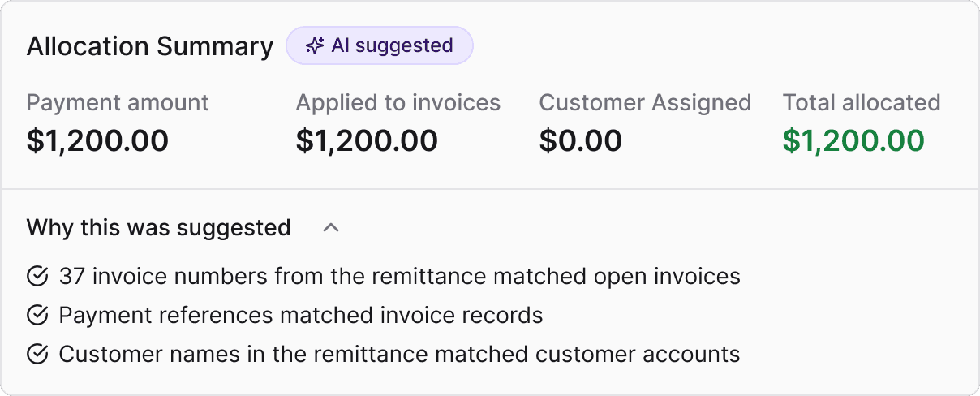Click the $1,200.00 payment amount value
The height and width of the screenshot is (396, 980).
[x=97, y=141]
